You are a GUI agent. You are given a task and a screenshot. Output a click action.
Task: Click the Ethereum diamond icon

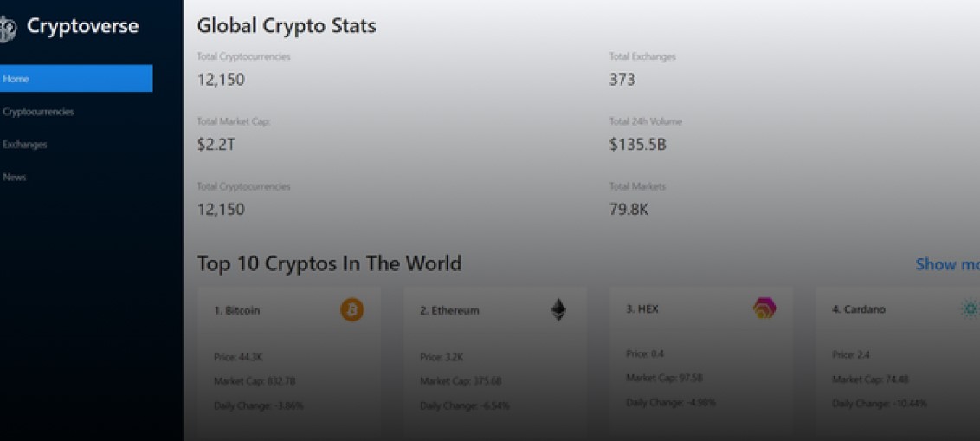click(558, 309)
